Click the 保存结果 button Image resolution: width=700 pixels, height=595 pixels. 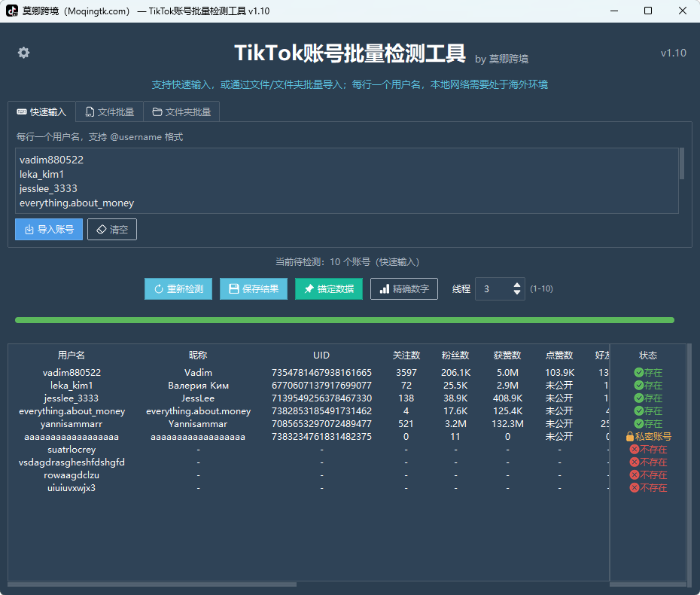[254, 289]
